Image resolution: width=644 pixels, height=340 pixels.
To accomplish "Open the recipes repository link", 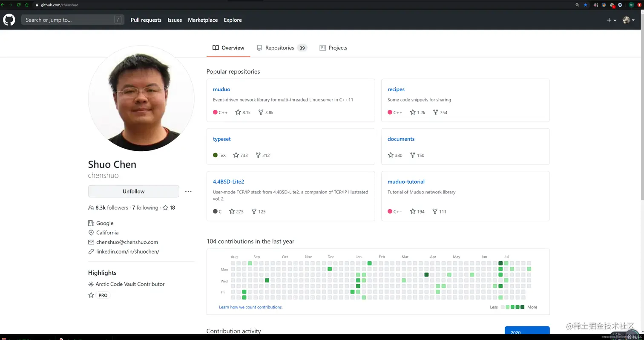I will pos(396,89).
